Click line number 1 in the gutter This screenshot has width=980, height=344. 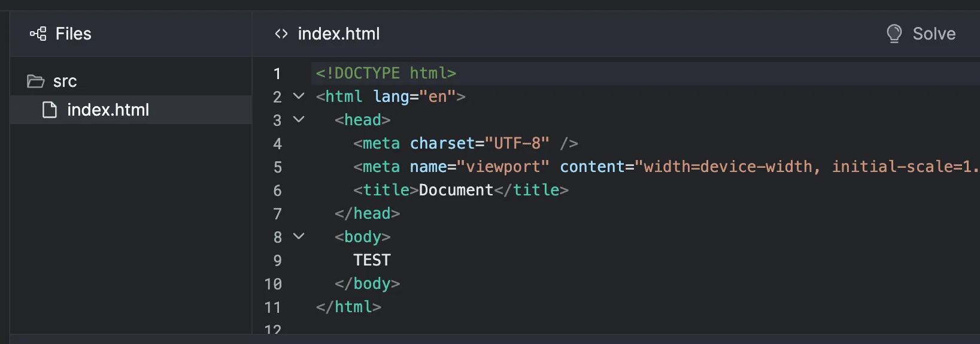tap(277, 73)
